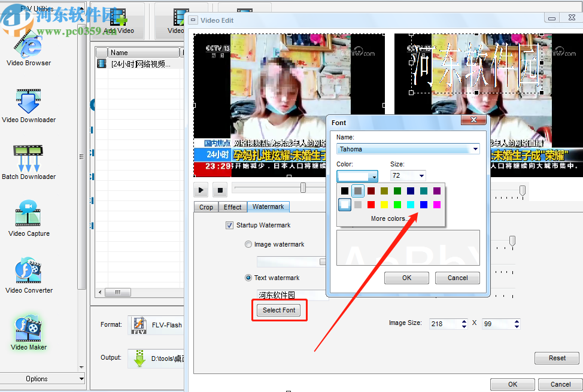Click the Select Font button
Screen dimensions: 583x392
click(279, 310)
